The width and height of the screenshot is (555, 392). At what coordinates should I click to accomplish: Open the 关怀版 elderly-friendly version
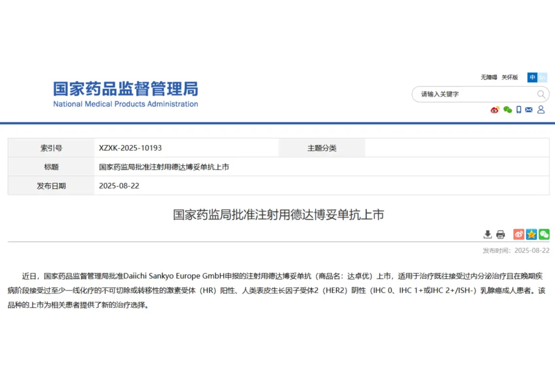click(x=510, y=77)
